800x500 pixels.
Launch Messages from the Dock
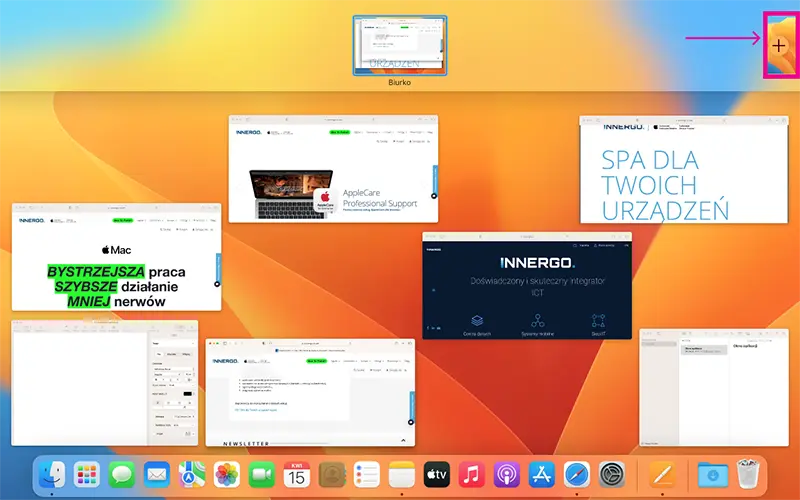122,474
